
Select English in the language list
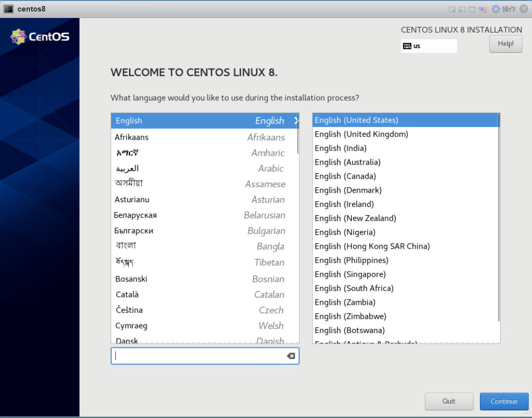click(x=205, y=121)
